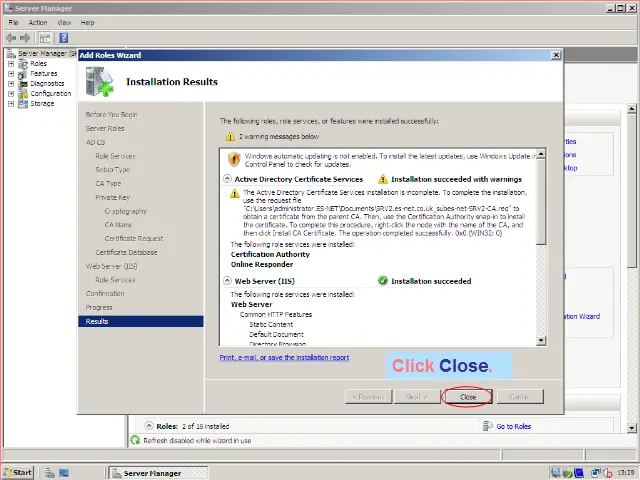Click the disabled Next button
Image resolution: width=640 pixels, height=480 pixels.
tap(417, 397)
